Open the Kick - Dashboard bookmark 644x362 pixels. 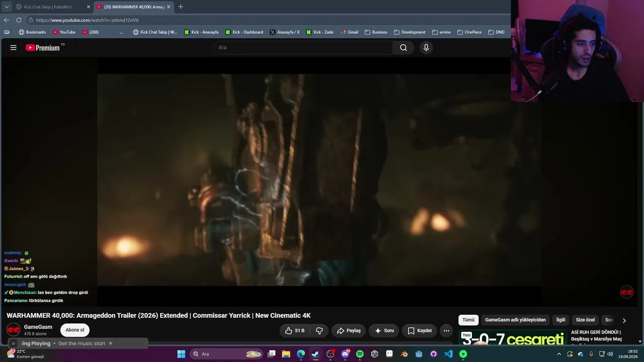[x=244, y=32]
